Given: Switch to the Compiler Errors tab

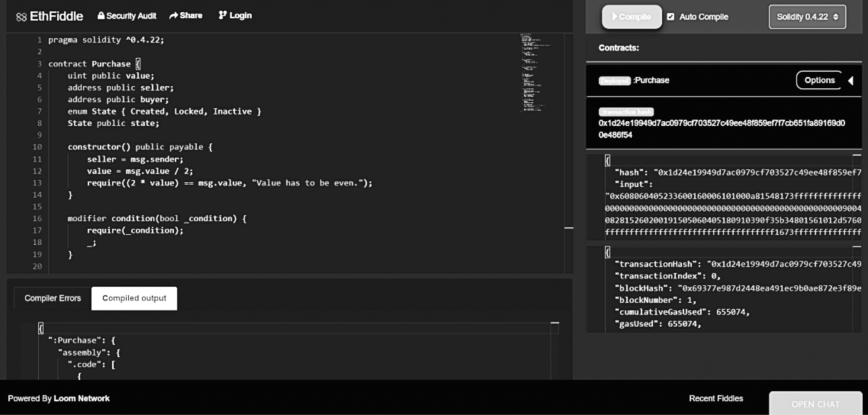Looking at the screenshot, I should coord(53,298).
